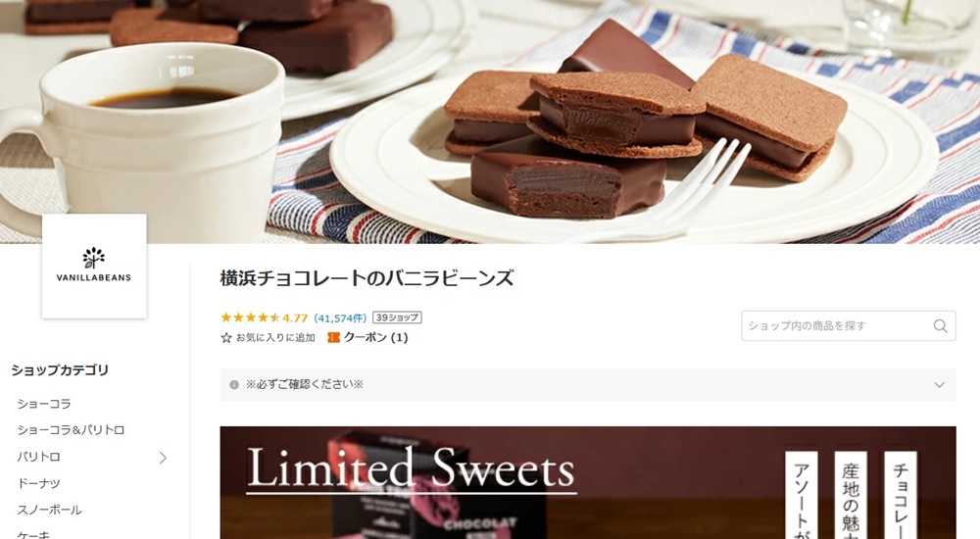Click the orange coupon icon
The image size is (980, 539).
334,338
